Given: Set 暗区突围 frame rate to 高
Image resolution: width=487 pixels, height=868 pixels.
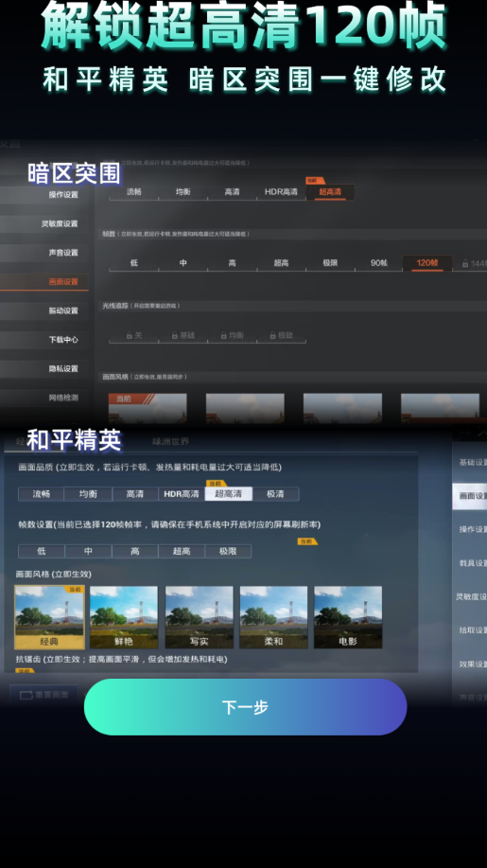Looking at the screenshot, I should click(233, 263).
